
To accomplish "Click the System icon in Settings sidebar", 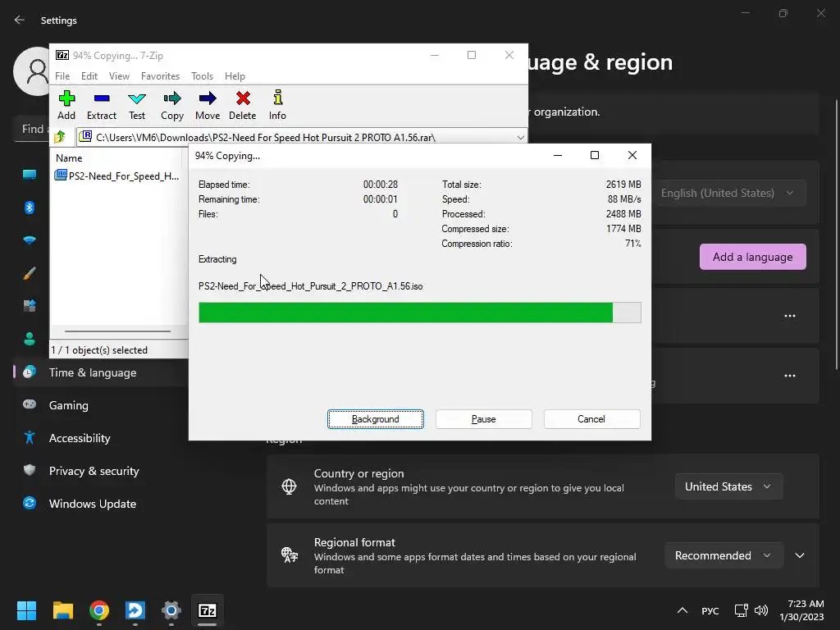I will pyautogui.click(x=30, y=175).
